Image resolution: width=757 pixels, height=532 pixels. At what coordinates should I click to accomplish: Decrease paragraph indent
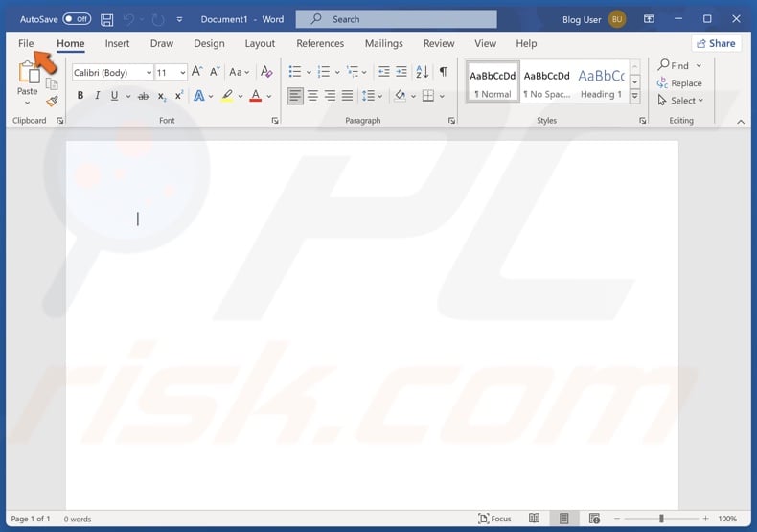tap(384, 72)
